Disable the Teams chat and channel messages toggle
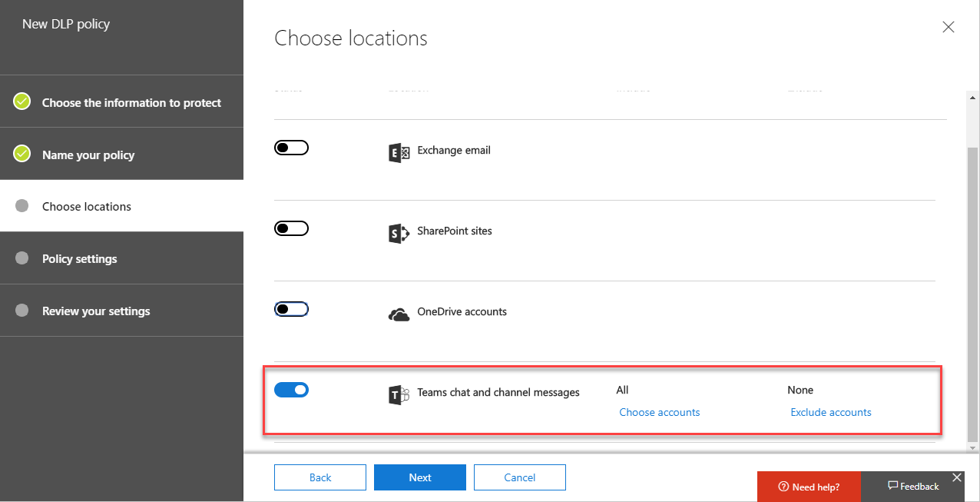This screenshot has height=502, width=980. 291,390
